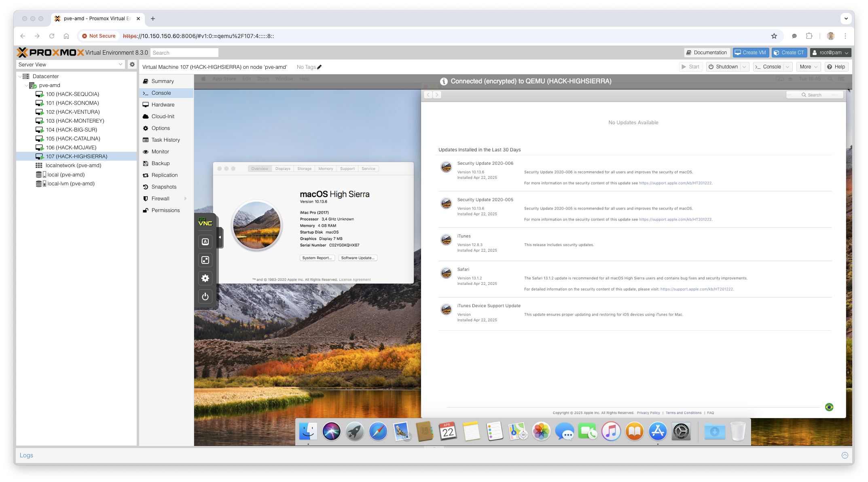Collapse the Datacenter tree node
The image size is (868, 482).
click(x=20, y=76)
